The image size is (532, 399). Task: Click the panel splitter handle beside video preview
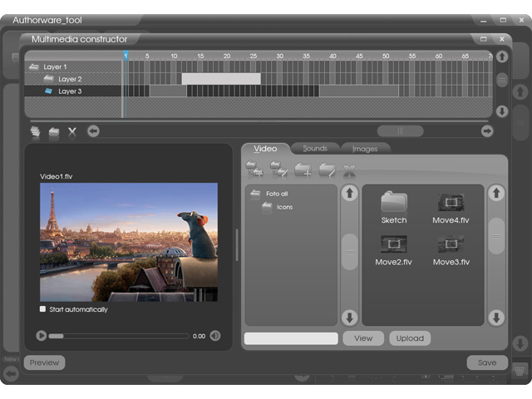(x=237, y=245)
